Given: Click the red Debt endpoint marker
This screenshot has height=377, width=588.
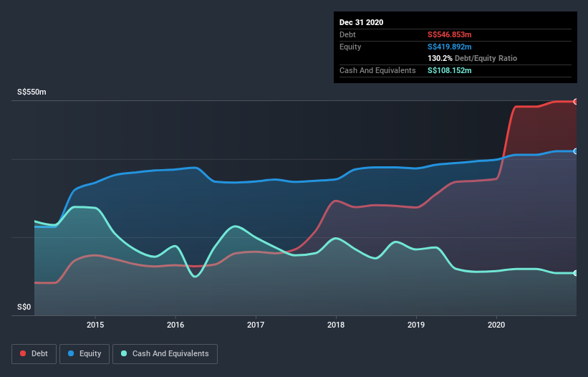Looking at the screenshot, I should [576, 102].
